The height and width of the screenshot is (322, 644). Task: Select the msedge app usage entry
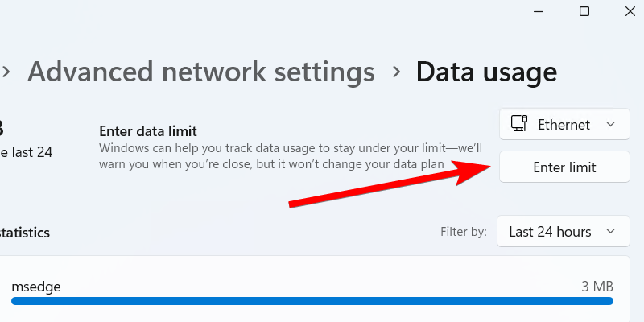click(x=36, y=286)
